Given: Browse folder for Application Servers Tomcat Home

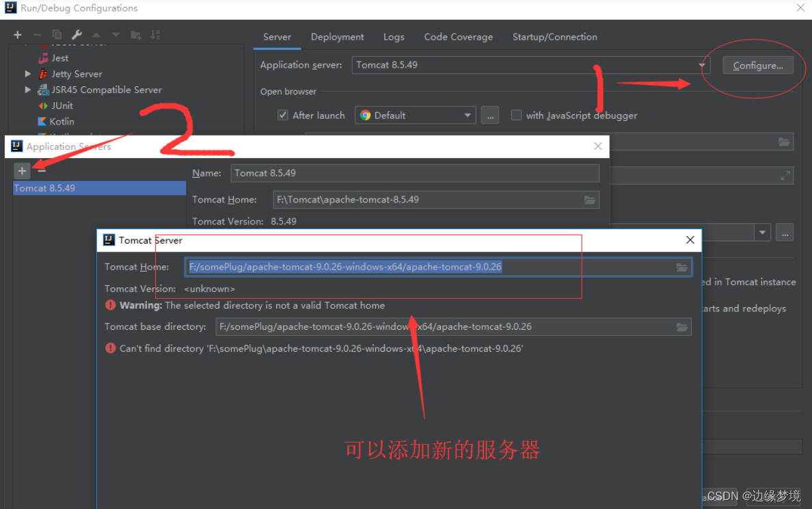Looking at the screenshot, I should click(590, 200).
